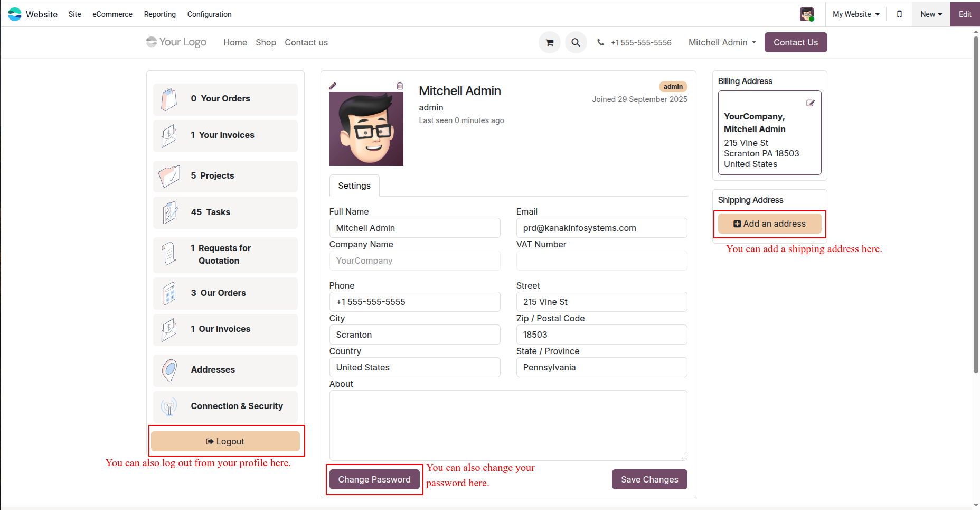The height and width of the screenshot is (510, 980).
Task: Open the 0 Your Orders card
Action: click(225, 99)
